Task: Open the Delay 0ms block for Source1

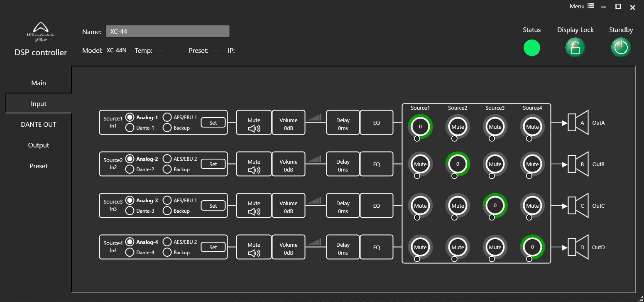Action: pyautogui.click(x=343, y=123)
